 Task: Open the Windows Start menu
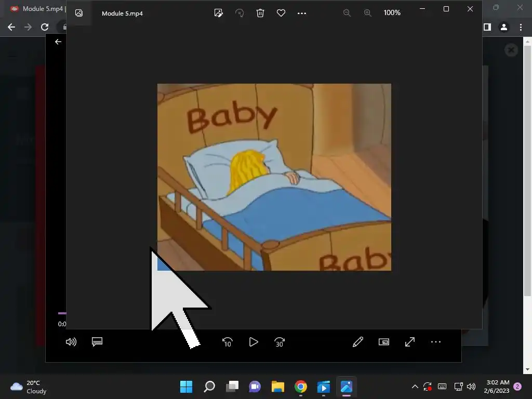point(187,387)
